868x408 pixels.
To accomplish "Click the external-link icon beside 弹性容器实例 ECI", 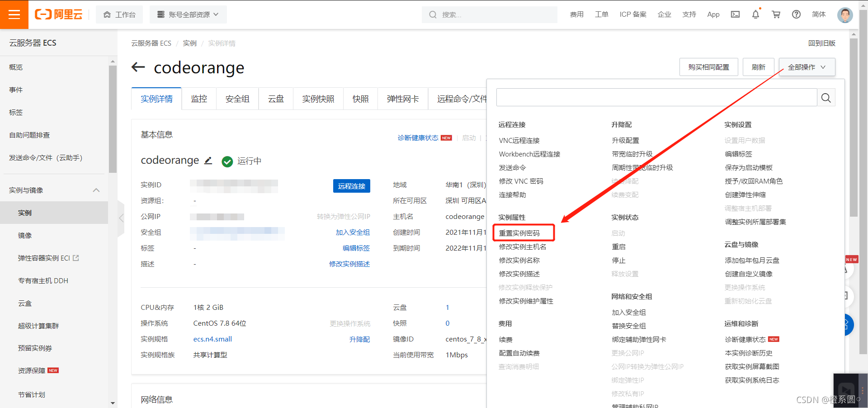I will [76, 258].
